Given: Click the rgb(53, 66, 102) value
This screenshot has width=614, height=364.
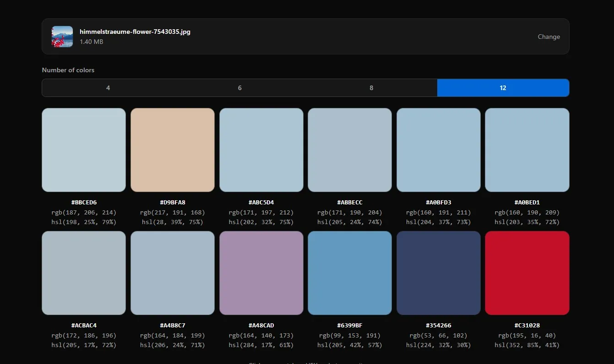Looking at the screenshot, I should pyautogui.click(x=439, y=335).
